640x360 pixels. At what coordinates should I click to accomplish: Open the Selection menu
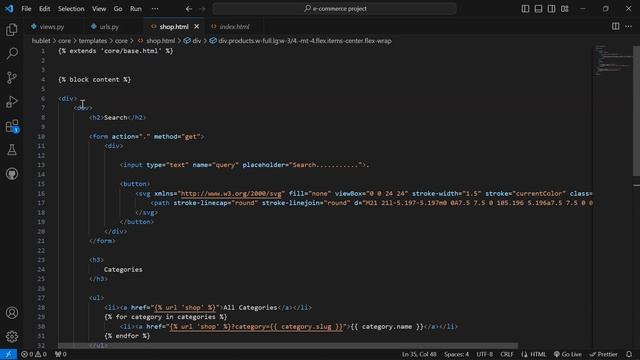click(71, 9)
